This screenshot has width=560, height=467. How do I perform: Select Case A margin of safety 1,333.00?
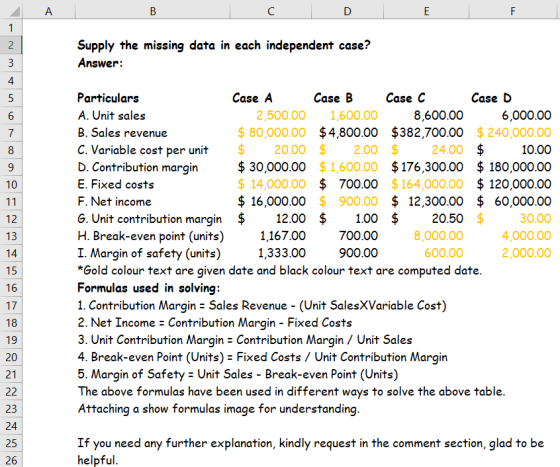[x=282, y=253]
